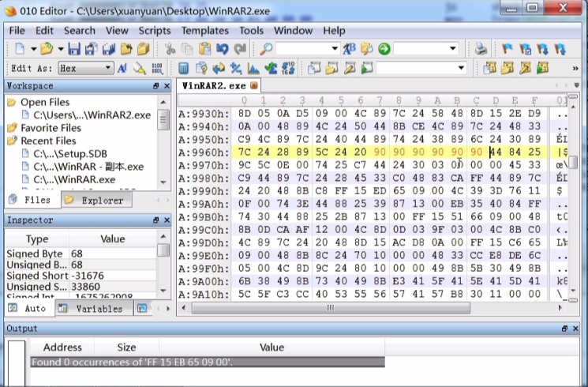Switch to the Explorer tab
Screen dimensions: 588x387
97,200
